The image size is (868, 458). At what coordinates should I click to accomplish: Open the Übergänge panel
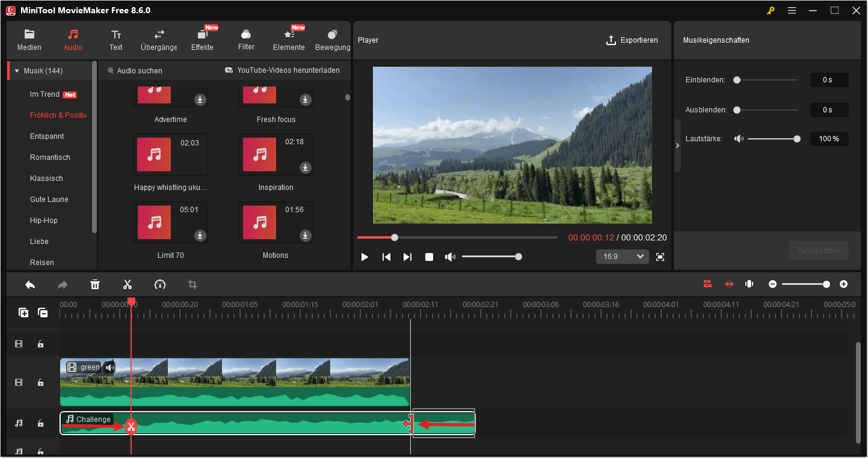point(158,40)
